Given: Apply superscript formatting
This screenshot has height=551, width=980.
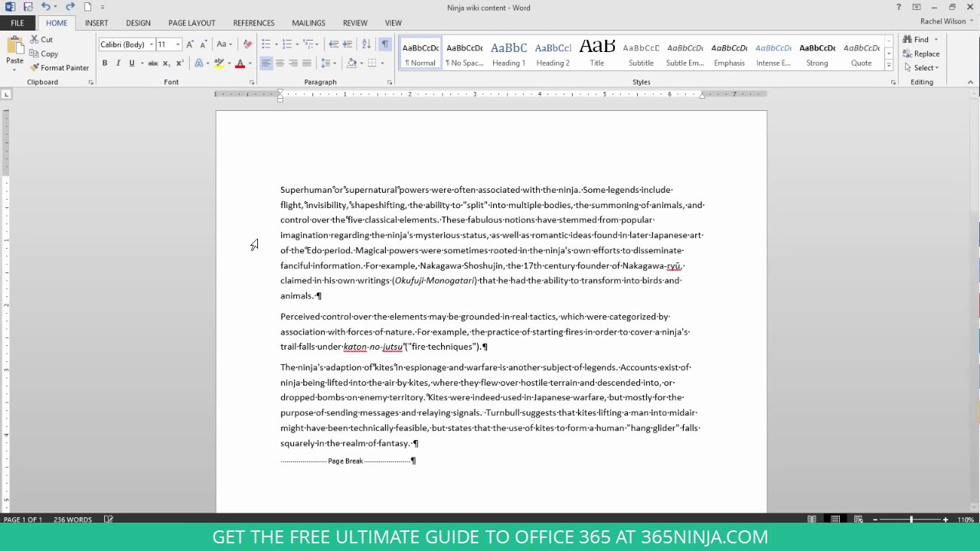Looking at the screenshot, I should pos(179,63).
